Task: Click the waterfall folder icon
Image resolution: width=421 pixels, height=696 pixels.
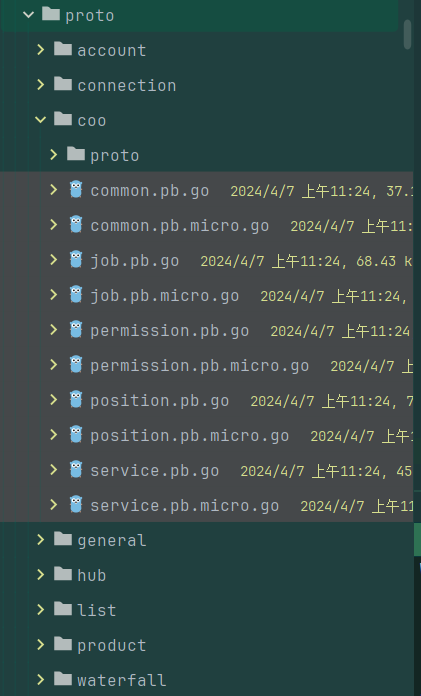Action: pos(63,679)
